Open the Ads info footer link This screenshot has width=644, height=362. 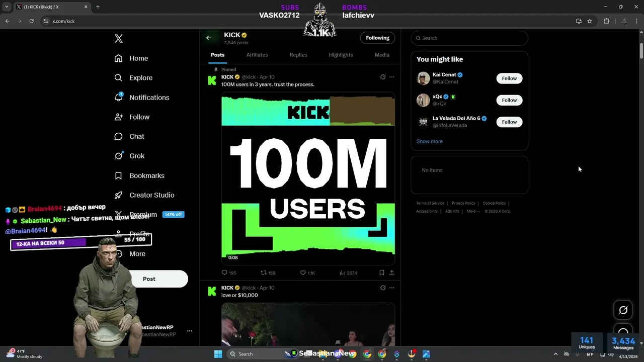[x=452, y=211]
